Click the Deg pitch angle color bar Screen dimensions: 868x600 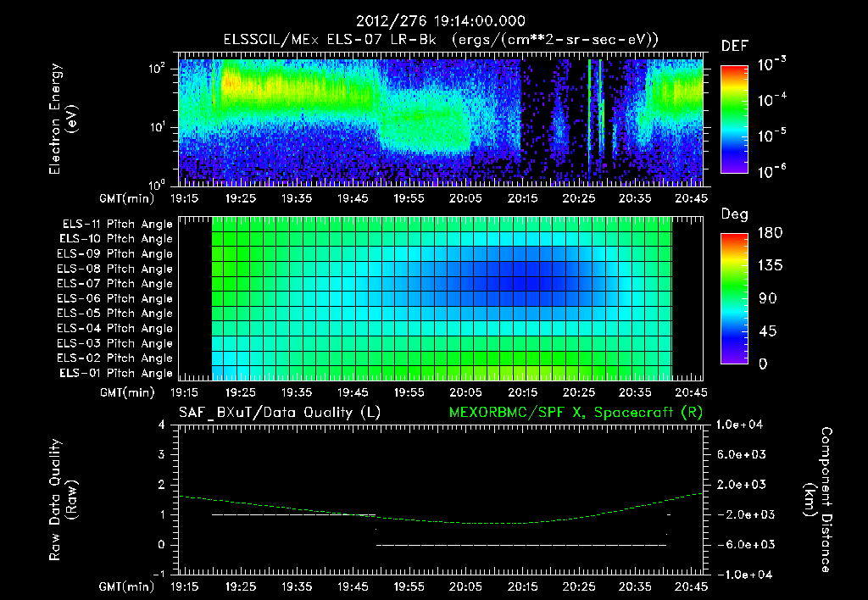click(x=735, y=298)
